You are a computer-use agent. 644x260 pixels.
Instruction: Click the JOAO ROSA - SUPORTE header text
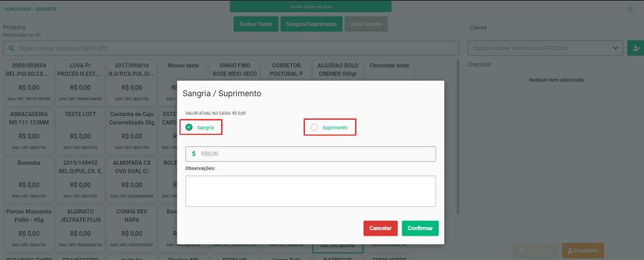[x=31, y=9]
